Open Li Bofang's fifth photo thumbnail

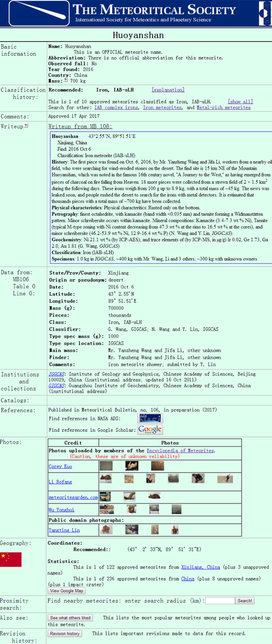click(198, 478)
